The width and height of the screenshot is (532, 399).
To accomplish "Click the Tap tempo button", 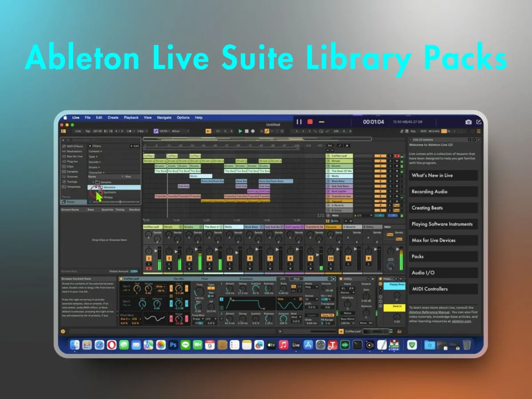I will [88, 131].
